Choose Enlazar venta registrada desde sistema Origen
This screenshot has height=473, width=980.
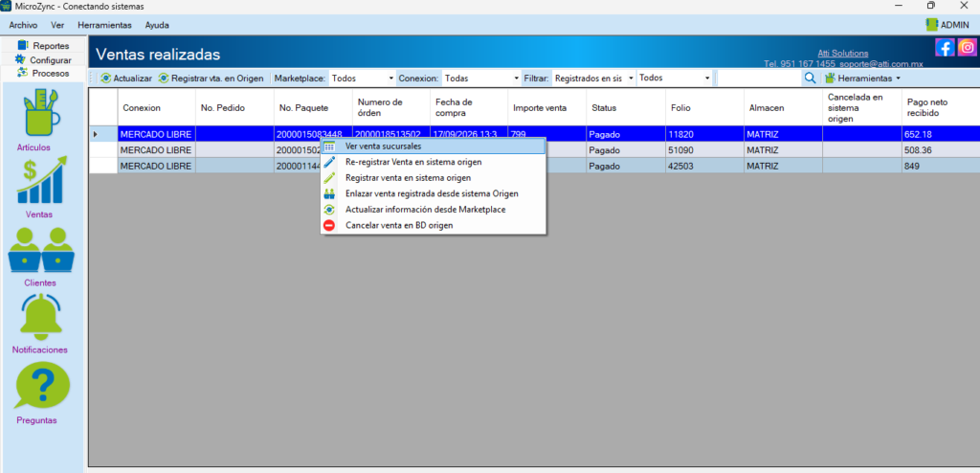(x=434, y=193)
